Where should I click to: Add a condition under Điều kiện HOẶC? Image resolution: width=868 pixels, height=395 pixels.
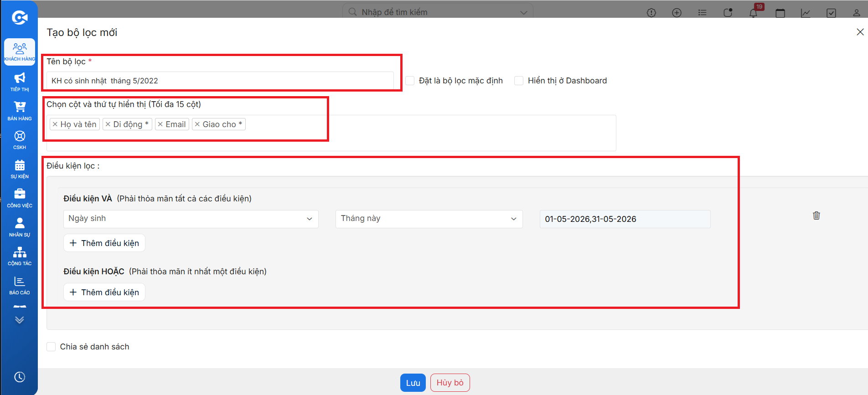click(x=104, y=292)
